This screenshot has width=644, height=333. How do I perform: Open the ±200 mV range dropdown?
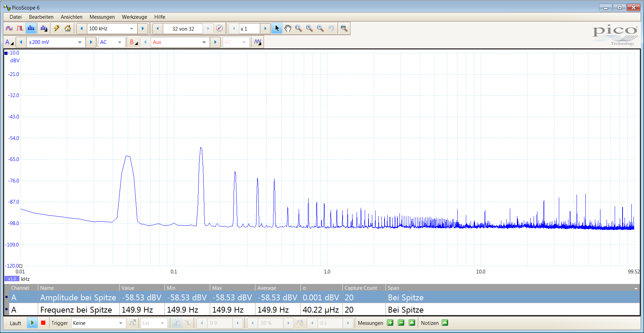tap(56, 42)
